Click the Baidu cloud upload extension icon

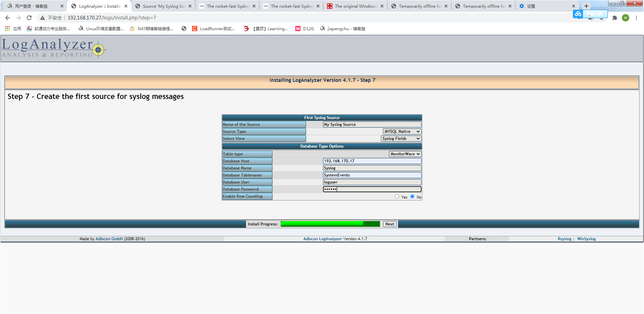578,14
